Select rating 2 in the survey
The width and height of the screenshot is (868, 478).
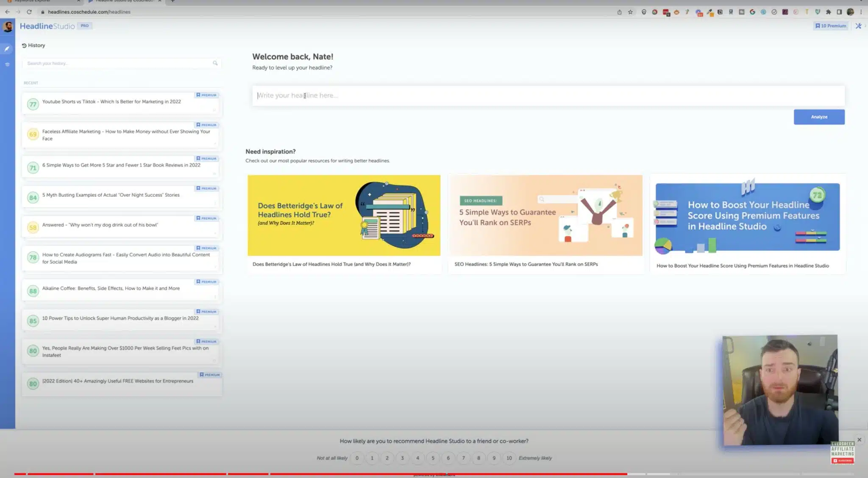[387, 458]
